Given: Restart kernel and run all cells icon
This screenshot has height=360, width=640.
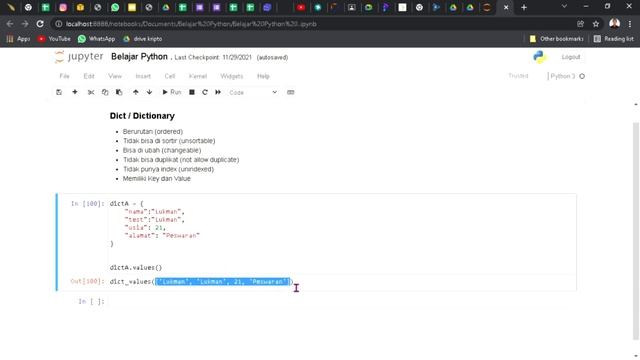Looking at the screenshot, I should [218, 92].
